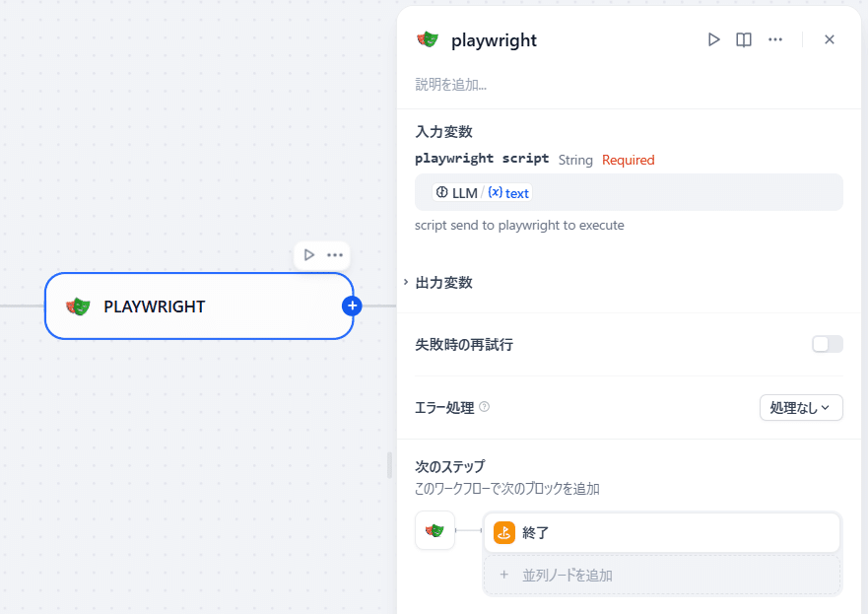The width and height of the screenshot is (868, 614).
Task: Enable the 失敗時の再試行 switch
Action: tap(827, 344)
